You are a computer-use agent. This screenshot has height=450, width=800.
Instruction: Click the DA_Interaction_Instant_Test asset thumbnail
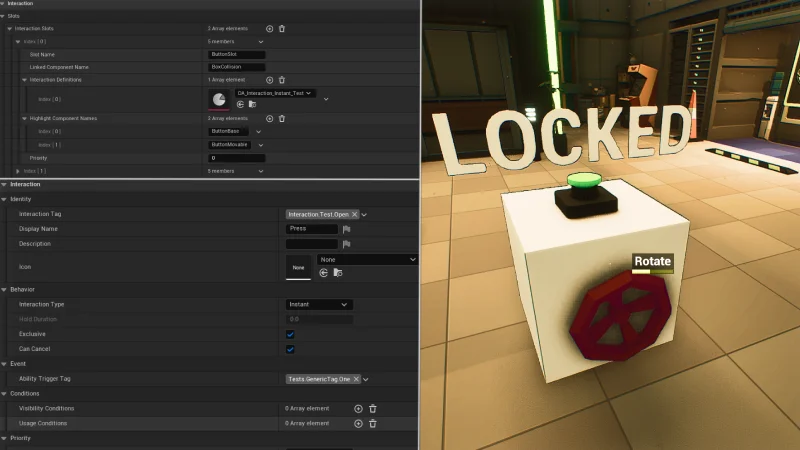(219, 99)
